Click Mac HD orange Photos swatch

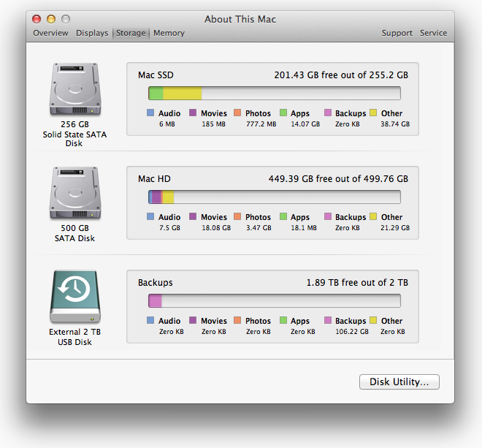[237, 216]
